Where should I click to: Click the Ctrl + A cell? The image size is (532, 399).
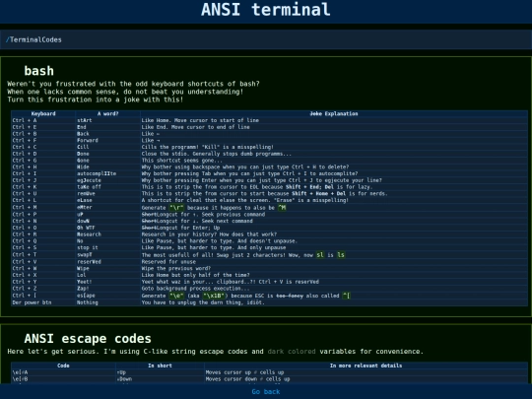click(43, 120)
